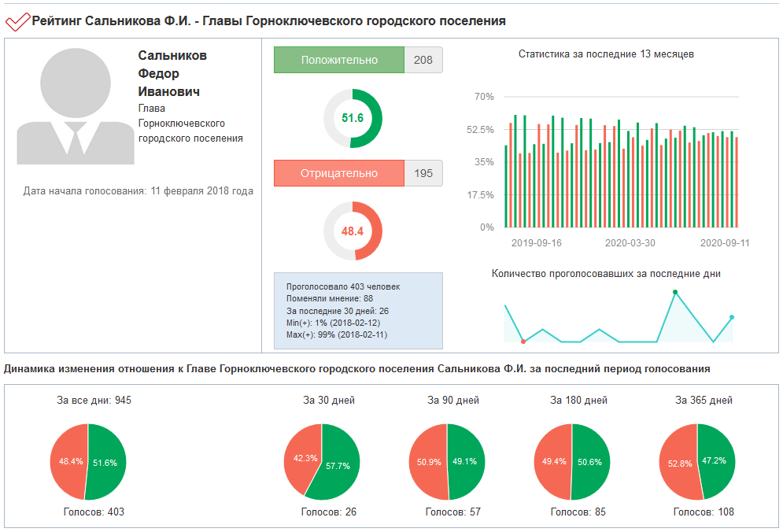Click the page heading 'Рейтинг Сальникова Ф.И.'
783x532 pixels.
269,21
